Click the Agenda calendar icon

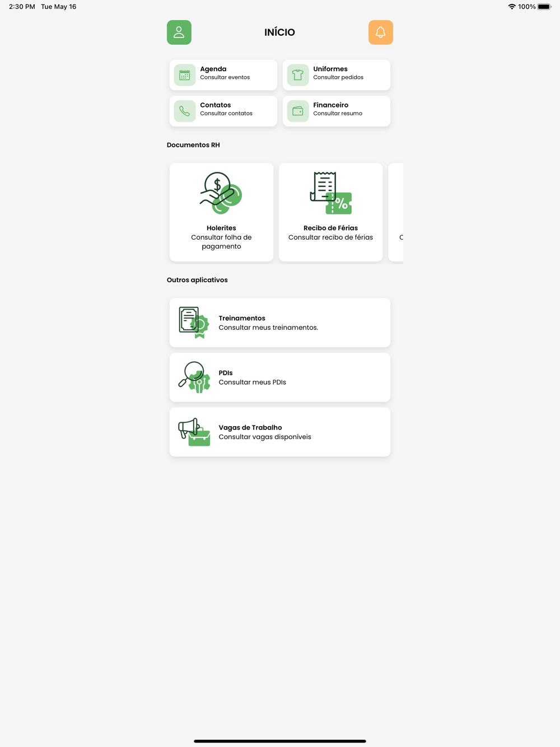click(x=185, y=75)
